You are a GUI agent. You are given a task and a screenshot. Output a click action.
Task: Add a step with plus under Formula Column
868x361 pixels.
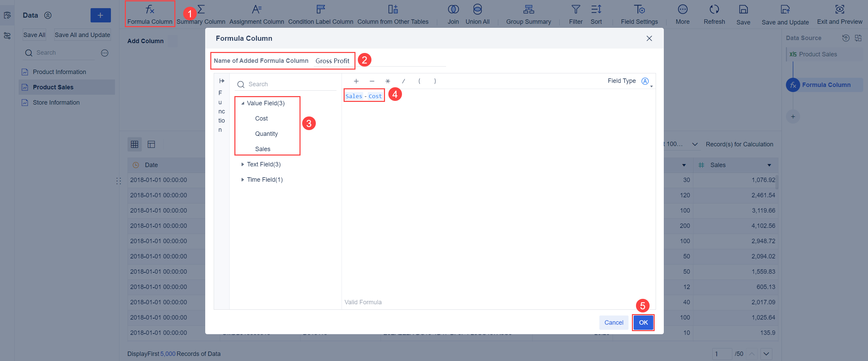(793, 116)
